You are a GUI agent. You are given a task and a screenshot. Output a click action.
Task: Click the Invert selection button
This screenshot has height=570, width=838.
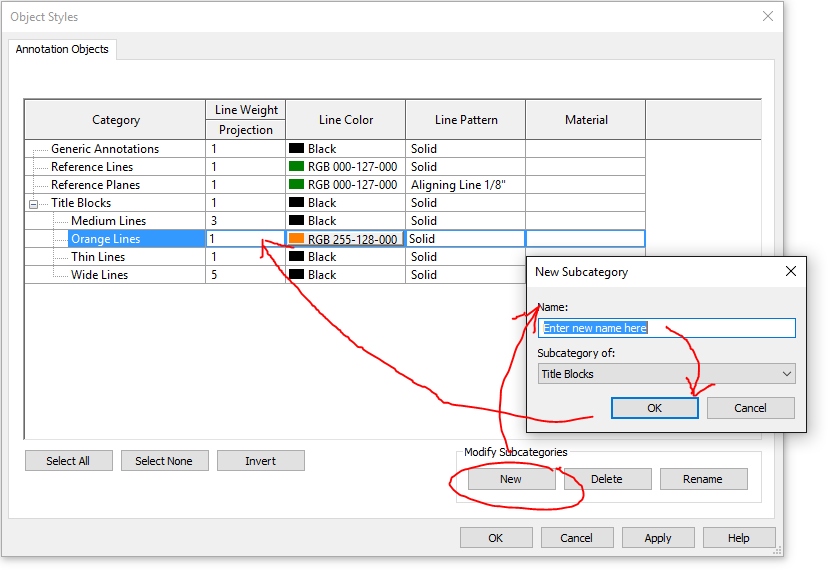coord(261,460)
